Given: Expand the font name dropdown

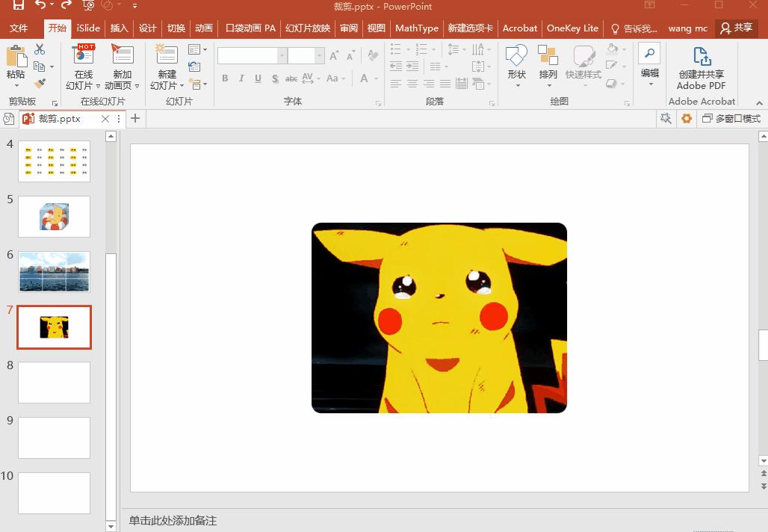Looking at the screenshot, I should click(x=282, y=56).
